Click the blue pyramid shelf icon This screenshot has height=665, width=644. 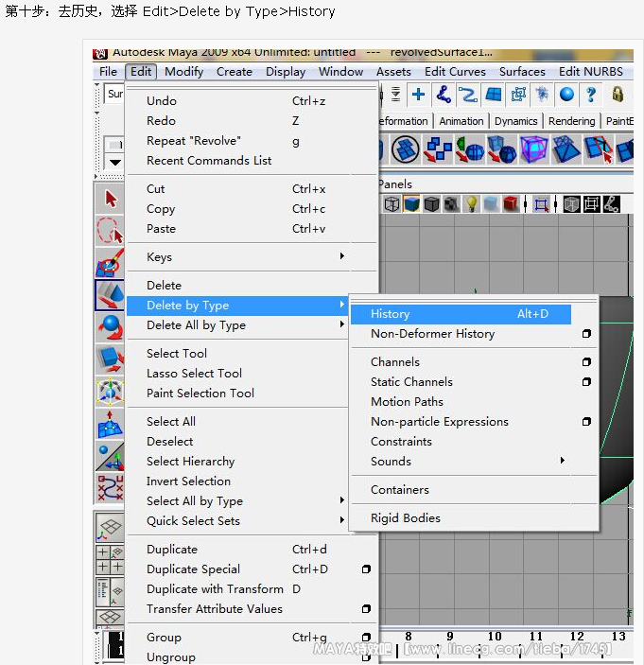coord(566,149)
